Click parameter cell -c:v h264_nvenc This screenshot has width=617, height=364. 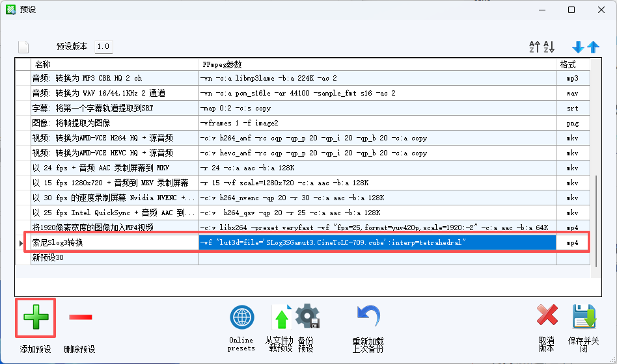pyautogui.click(x=377, y=198)
